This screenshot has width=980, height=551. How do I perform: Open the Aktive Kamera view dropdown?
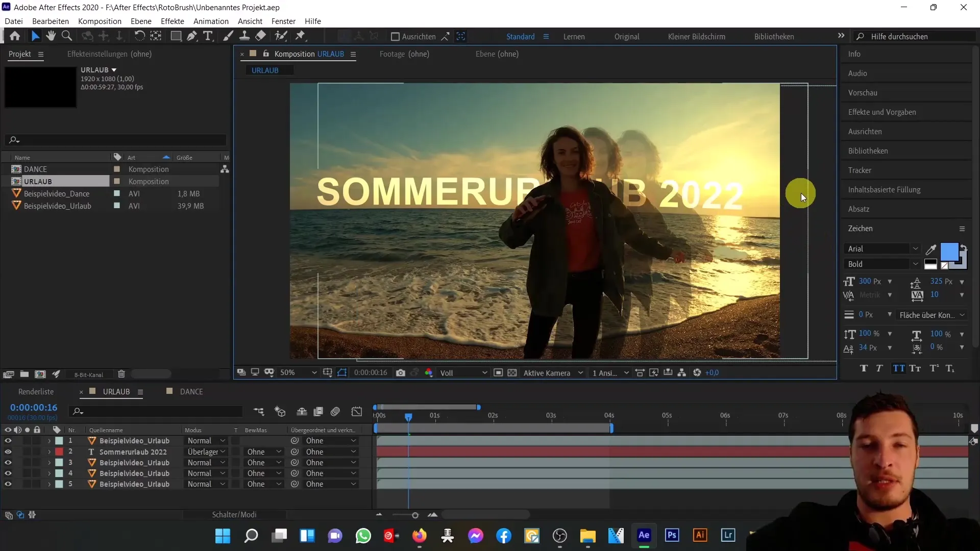pyautogui.click(x=553, y=373)
